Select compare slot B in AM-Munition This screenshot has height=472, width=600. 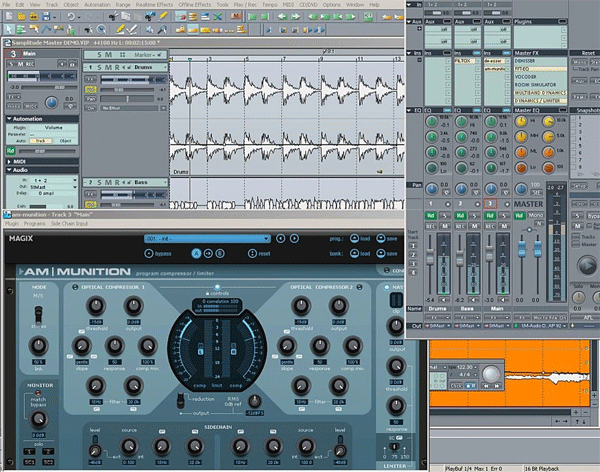[x=220, y=253]
